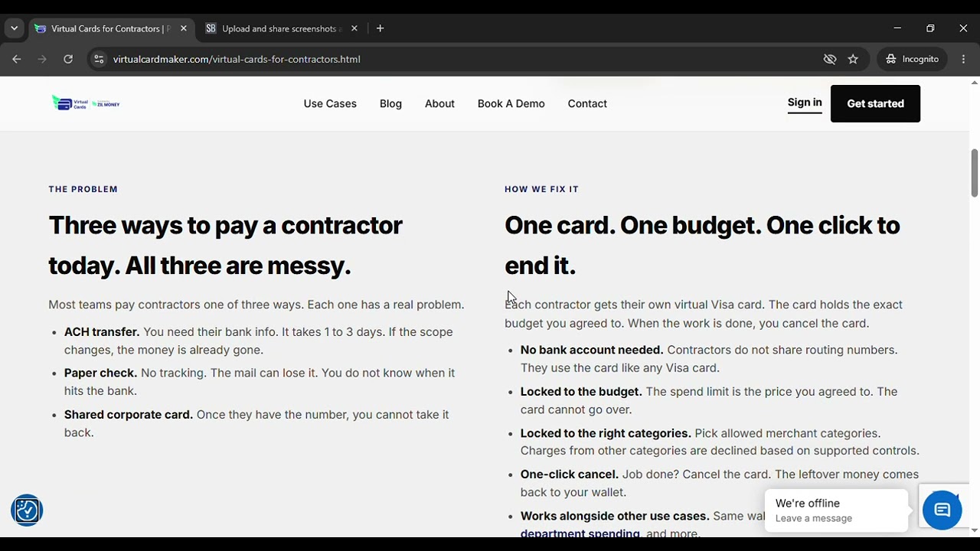Open Chrome three-dot menu
This screenshot has height=551, width=980.
point(963,59)
